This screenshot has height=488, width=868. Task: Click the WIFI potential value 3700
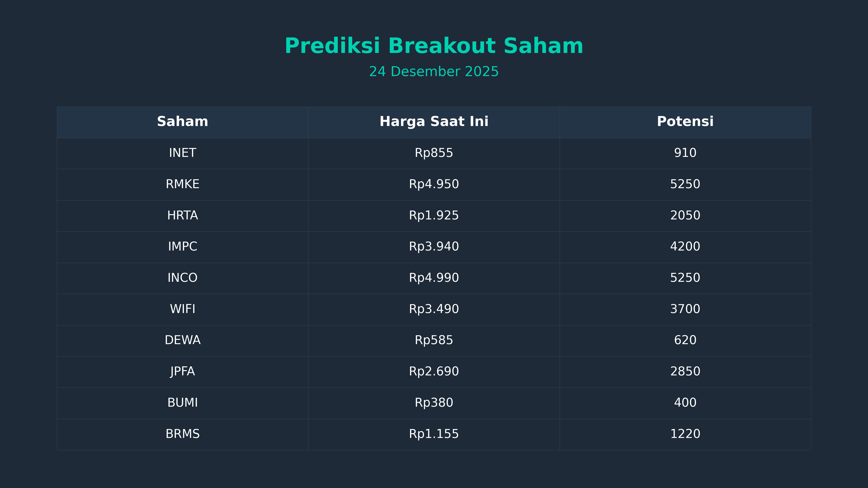685,309
